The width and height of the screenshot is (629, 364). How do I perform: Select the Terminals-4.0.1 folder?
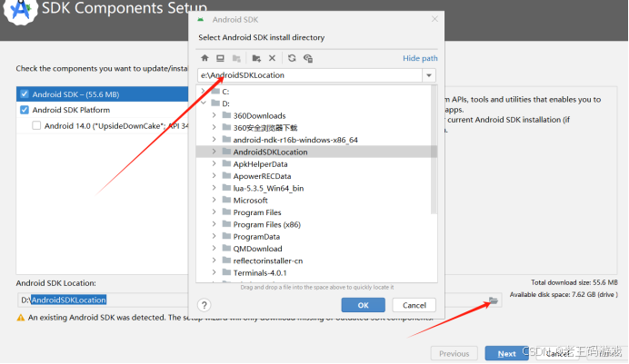(x=260, y=272)
